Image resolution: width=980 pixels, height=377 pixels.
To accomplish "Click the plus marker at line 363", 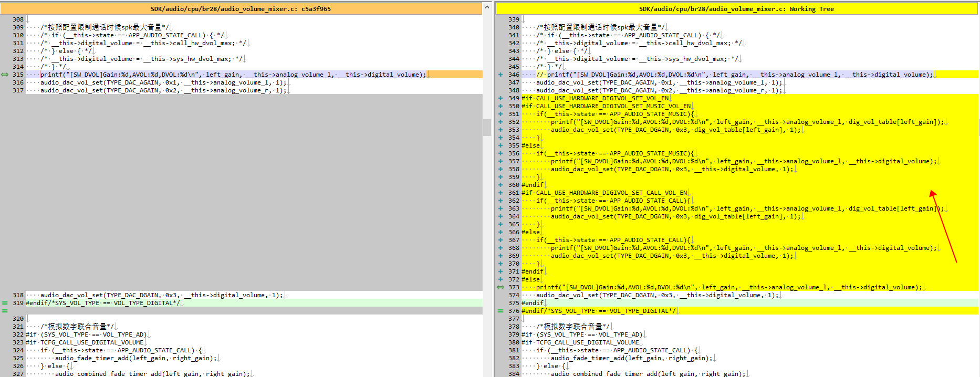I will pyautogui.click(x=501, y=208).
